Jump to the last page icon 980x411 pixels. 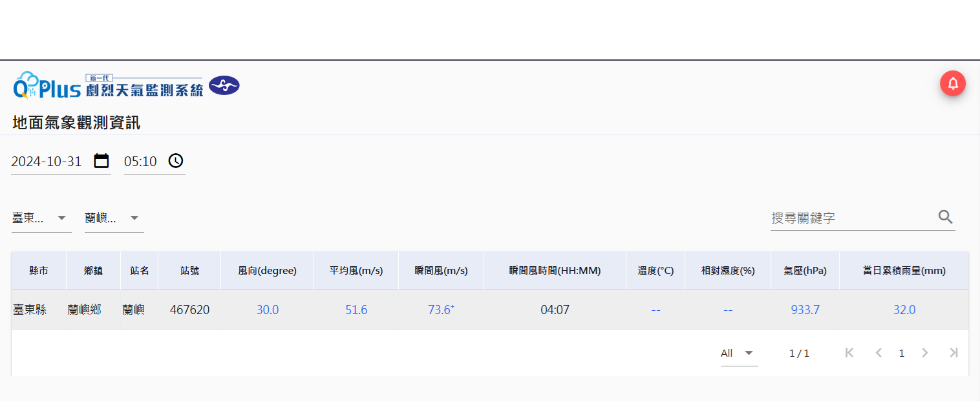tap(953, 352)
